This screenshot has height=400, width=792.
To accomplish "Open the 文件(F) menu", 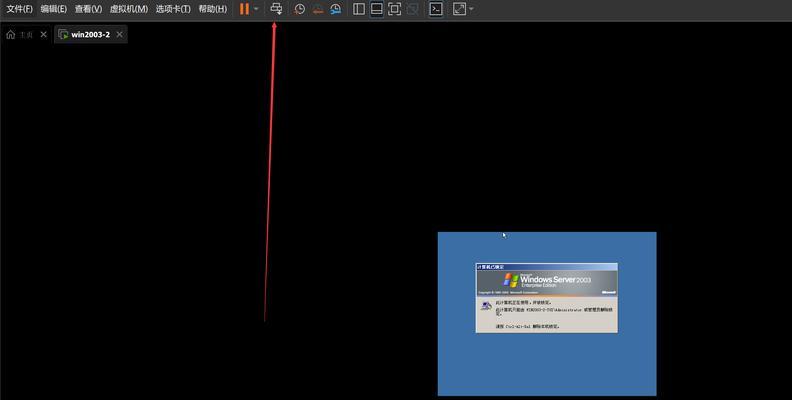I will click(19, 9).
